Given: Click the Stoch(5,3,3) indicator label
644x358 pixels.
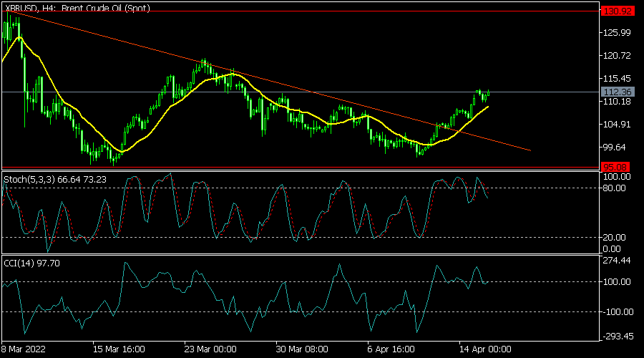Looking at the screenshot, I should pyautogui.click(x=55, y=180).
